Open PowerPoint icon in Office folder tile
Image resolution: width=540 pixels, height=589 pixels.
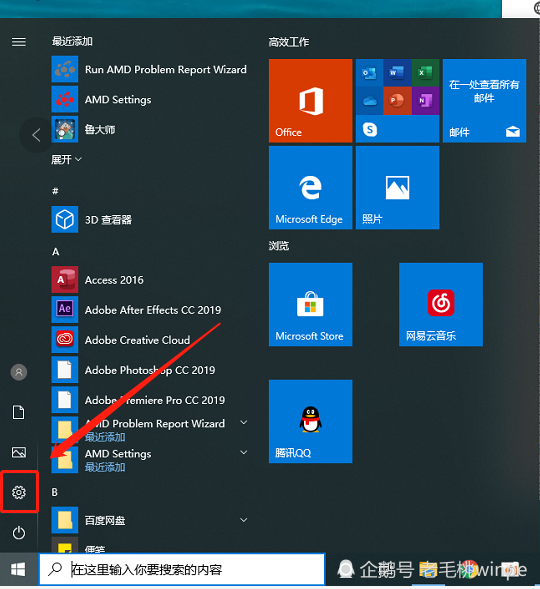click(x=397, y=101)
